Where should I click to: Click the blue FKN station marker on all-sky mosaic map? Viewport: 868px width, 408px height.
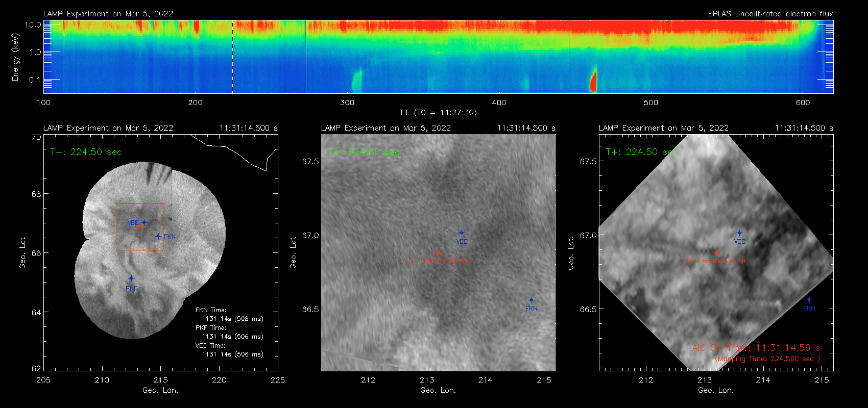point(158,236)
